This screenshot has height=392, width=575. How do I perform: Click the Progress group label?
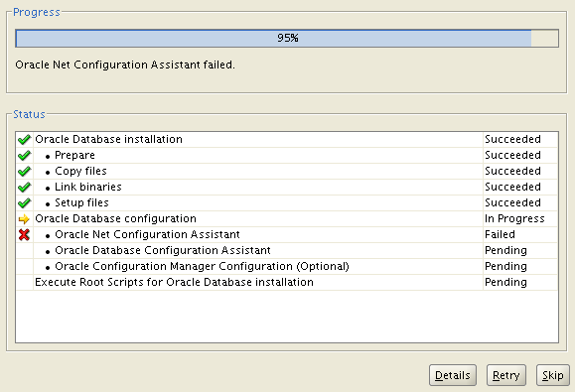pos(37,12)
